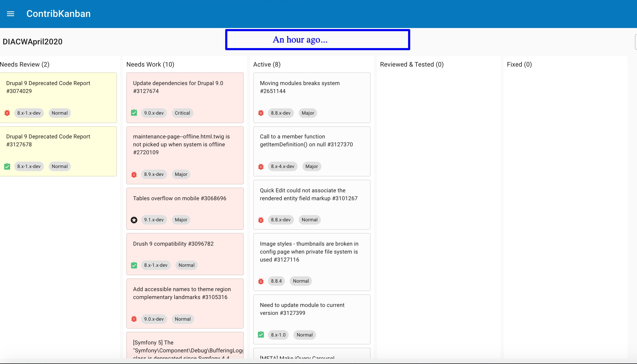Viewport: 637px width, 364px height.
Task: Click the bug icon on issue #3074029
Action: point(7,113)
